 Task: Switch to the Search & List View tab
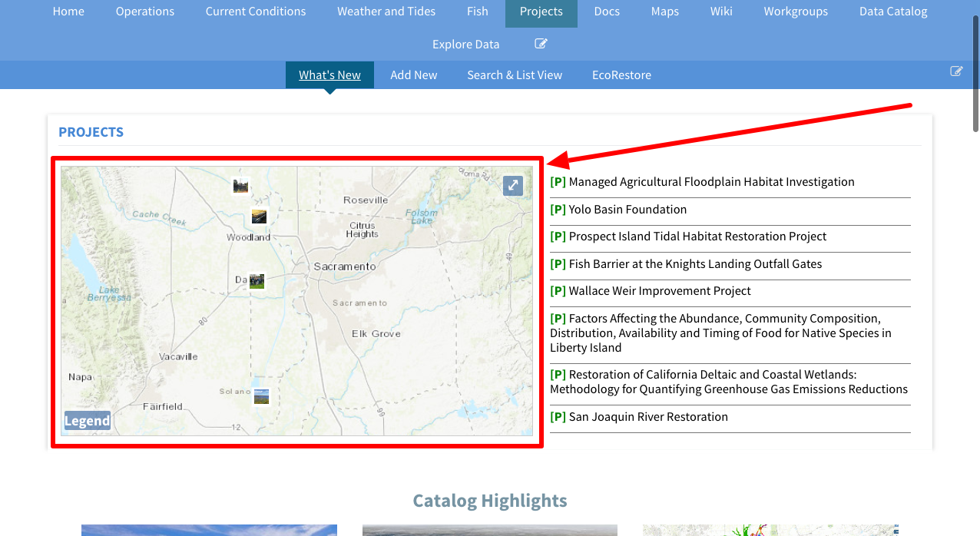[515, 74]
